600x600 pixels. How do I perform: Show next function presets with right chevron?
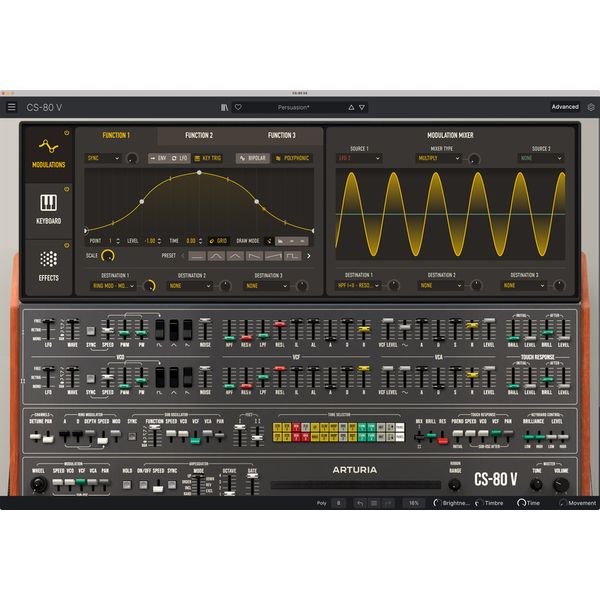point(308,256)
